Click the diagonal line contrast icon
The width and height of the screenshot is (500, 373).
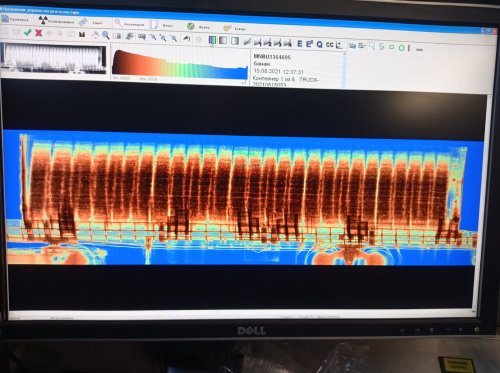247,41
